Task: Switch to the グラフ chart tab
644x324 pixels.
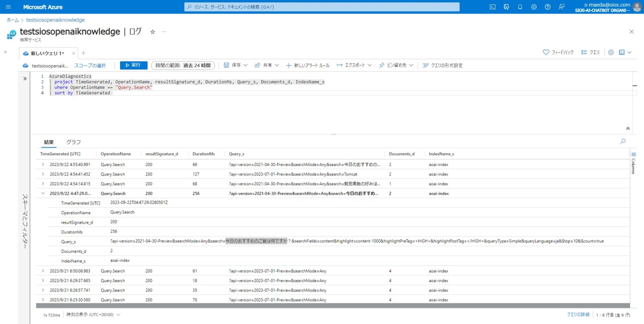Action: click(73, 142)
